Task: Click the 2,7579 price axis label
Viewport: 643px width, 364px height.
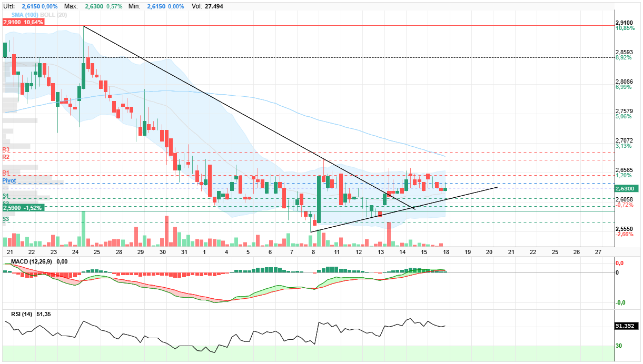Action: [625, 111]
